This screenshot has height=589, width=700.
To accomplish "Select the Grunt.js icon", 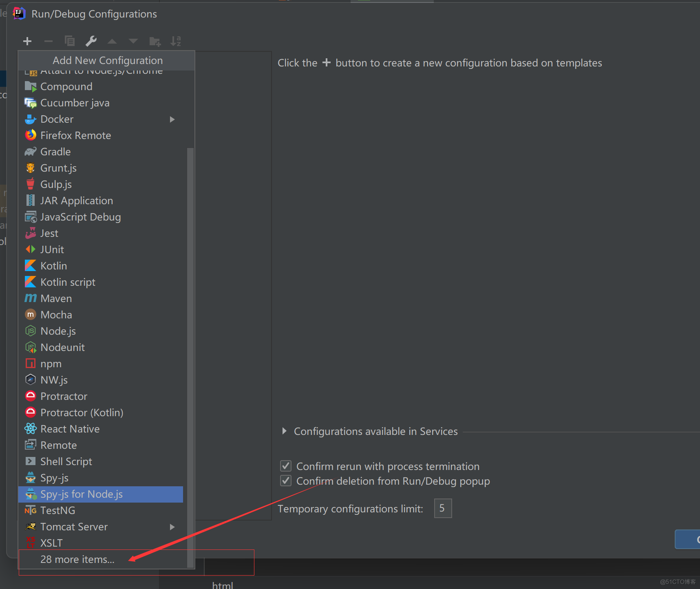I will 31,168.
